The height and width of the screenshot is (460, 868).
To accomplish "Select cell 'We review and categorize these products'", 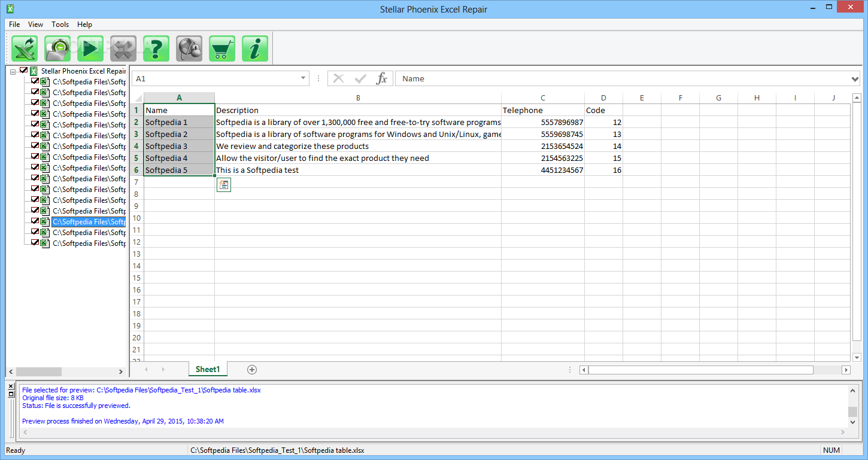I will 358,146.
